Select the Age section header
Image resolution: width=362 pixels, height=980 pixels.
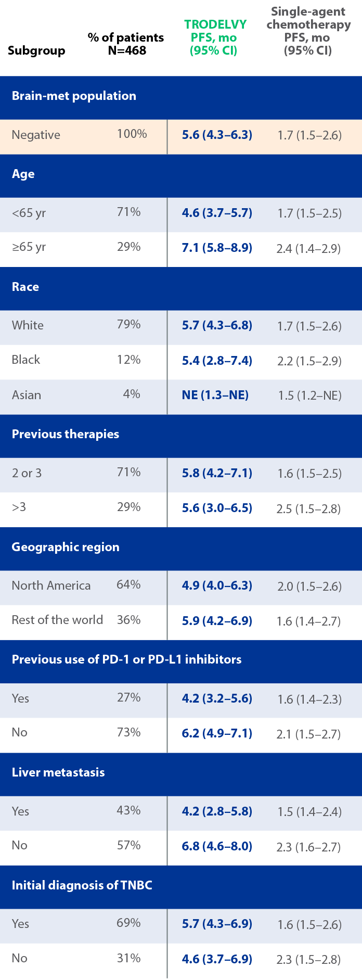coord(23,174)
